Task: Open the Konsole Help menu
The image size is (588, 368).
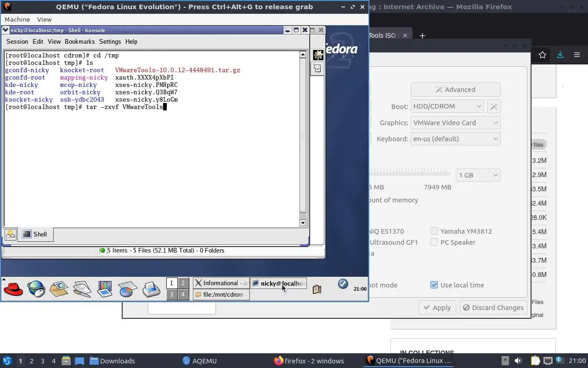Action: click(x=131, y=41)
